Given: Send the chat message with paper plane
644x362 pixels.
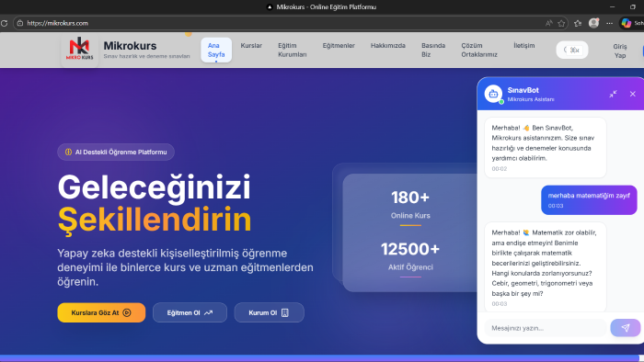Looking at the screenshot, I should point(625,328).
